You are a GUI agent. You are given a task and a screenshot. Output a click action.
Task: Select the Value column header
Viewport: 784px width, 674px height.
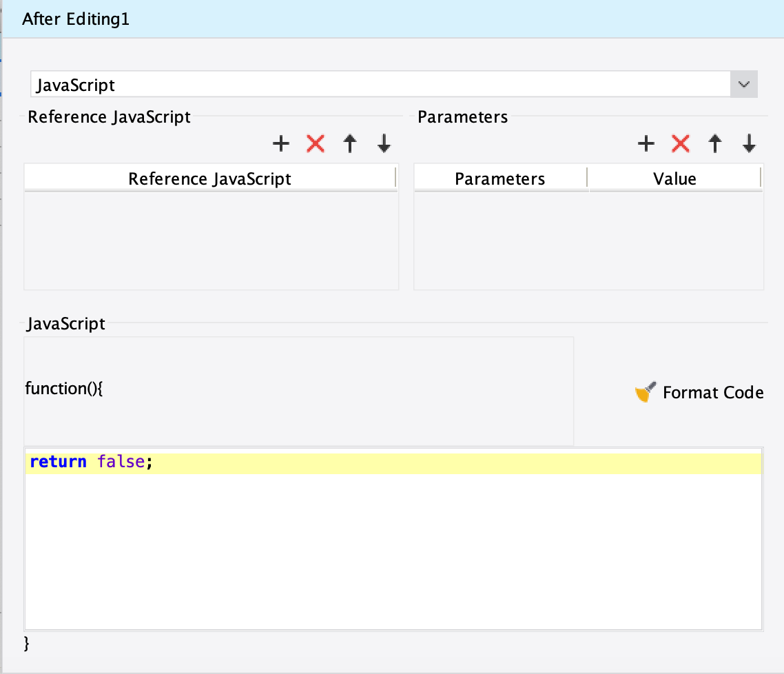point(675,179)
